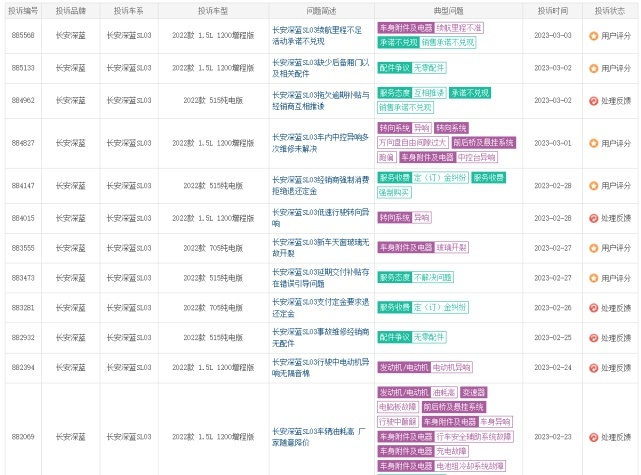This screenshot has width=641, height=475.
Task: Open complaint 经销商强制消费拒绝退还定金
Action: 320,185
